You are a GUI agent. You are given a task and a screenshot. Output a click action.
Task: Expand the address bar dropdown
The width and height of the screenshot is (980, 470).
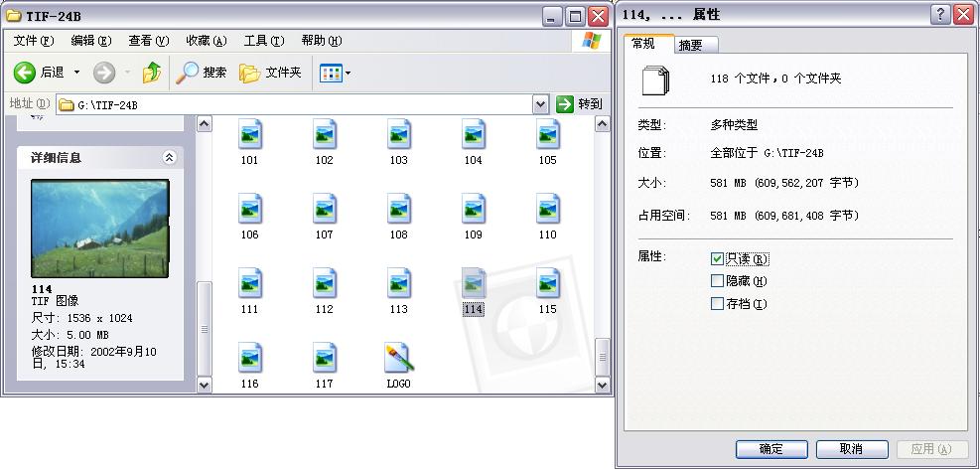pos(541,104)
